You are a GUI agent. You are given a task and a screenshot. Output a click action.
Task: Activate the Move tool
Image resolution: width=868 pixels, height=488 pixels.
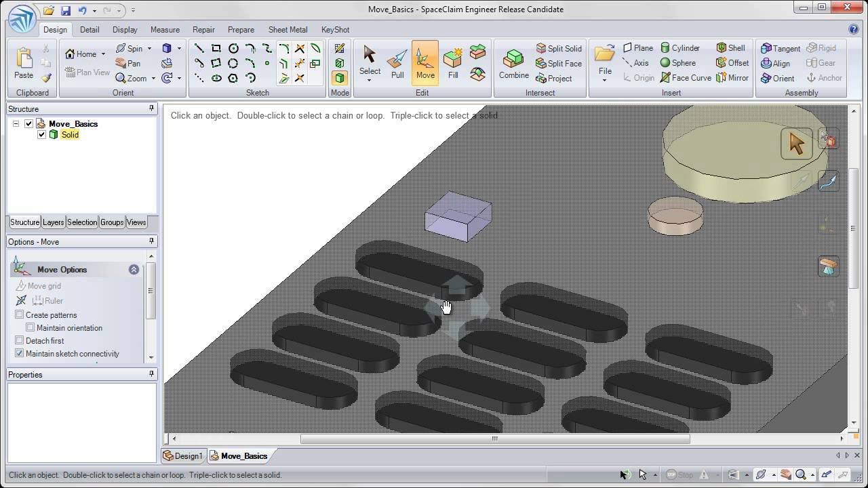425,63
